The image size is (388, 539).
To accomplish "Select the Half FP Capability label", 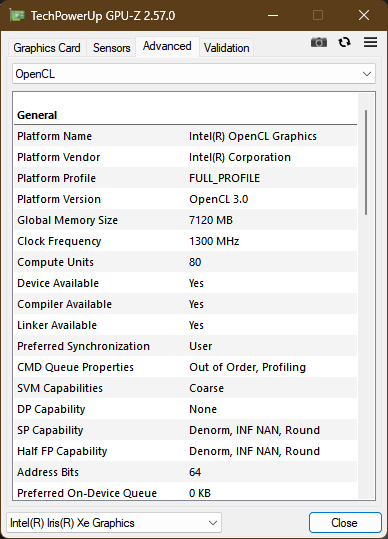I will (62, 451).
